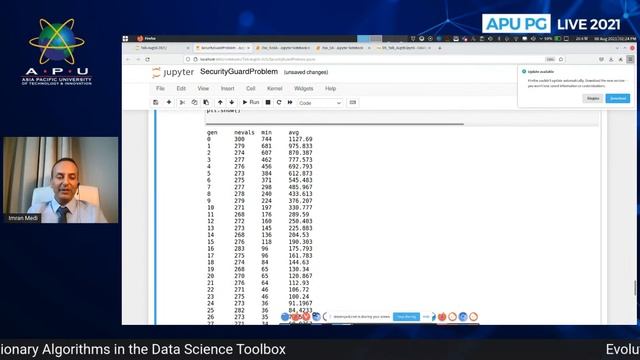
Task: Click the avg column header
Action: [x=294, y=133]
